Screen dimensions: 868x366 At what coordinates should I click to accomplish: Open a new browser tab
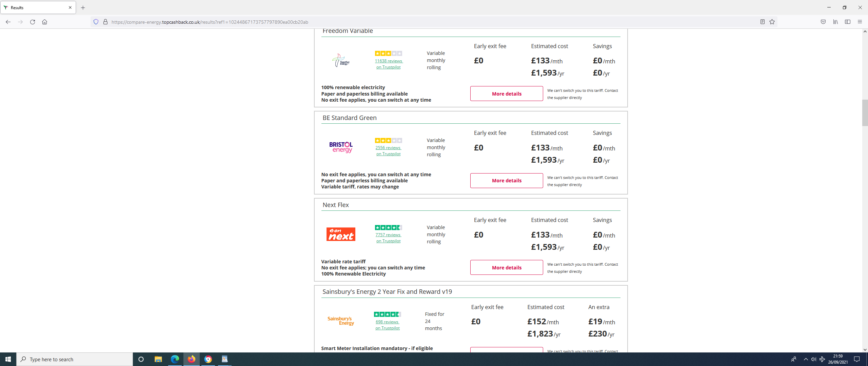[83, 7]
